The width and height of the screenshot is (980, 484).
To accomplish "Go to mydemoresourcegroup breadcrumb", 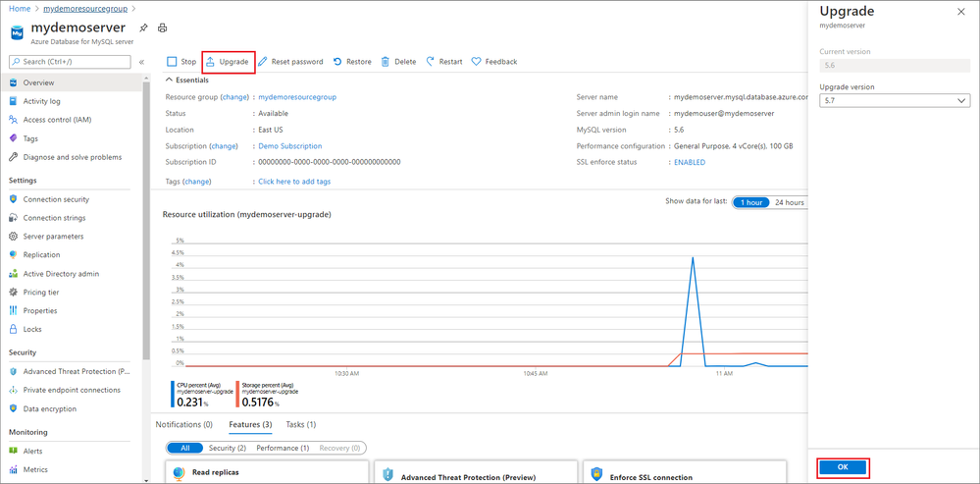I will pyautogui.click(x=85, y=9).
